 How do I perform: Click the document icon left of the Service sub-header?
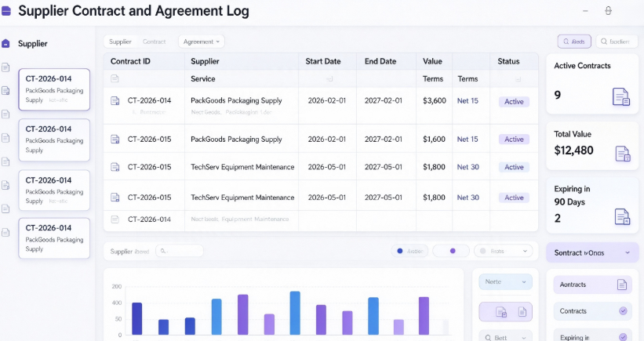pyautogui.click(x=115, y=78)
